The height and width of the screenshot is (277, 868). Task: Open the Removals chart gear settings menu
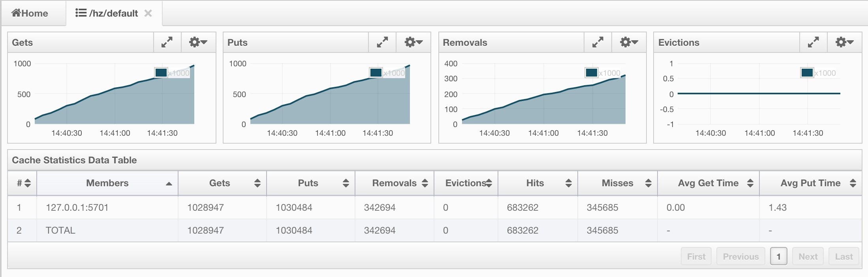pos(629,42)
